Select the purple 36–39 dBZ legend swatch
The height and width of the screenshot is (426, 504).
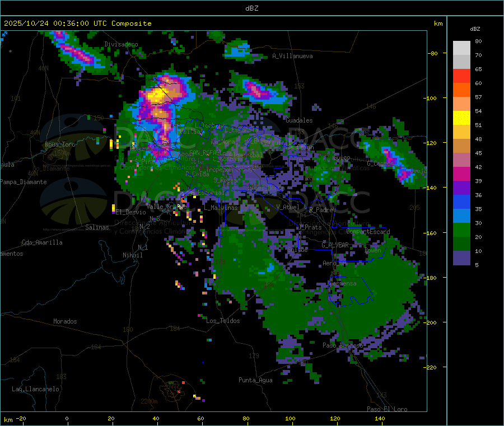461,188
